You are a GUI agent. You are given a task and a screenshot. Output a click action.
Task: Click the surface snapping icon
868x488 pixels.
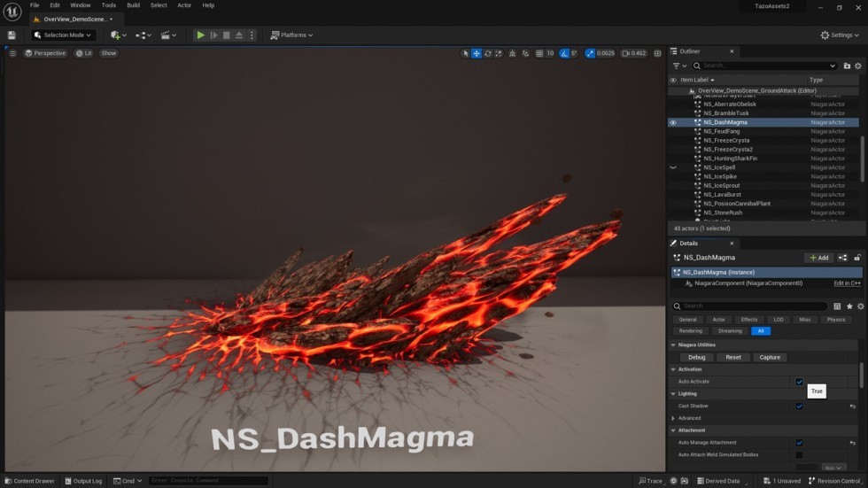tap(524, 53)
